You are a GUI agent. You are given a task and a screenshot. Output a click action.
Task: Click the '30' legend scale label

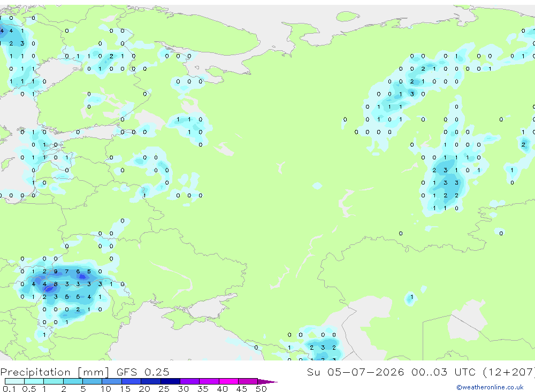[183, 389]
